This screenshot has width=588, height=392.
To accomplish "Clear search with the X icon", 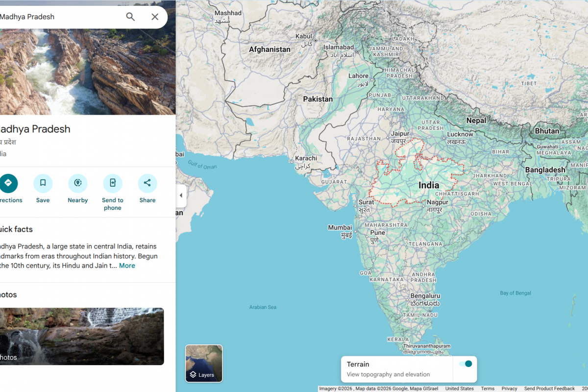I will (x=155, y=17).
